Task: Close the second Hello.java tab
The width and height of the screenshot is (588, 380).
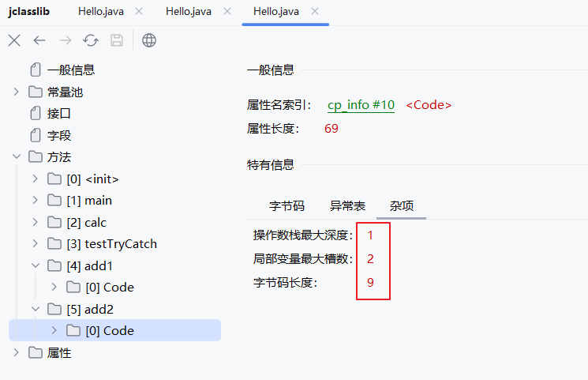Action: pyautogui.click(x=227, y=11)
